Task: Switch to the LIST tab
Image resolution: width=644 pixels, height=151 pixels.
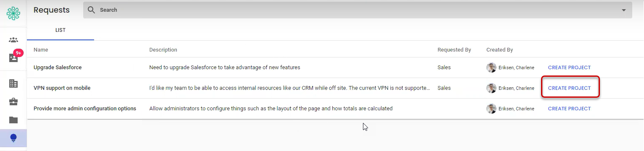Action: point(60,31)
